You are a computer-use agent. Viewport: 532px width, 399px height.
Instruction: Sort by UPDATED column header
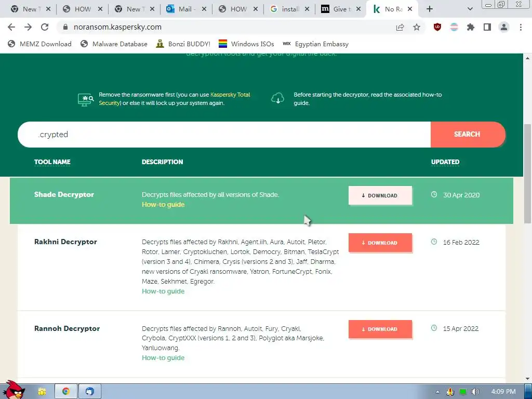click(x=445, y=162)
